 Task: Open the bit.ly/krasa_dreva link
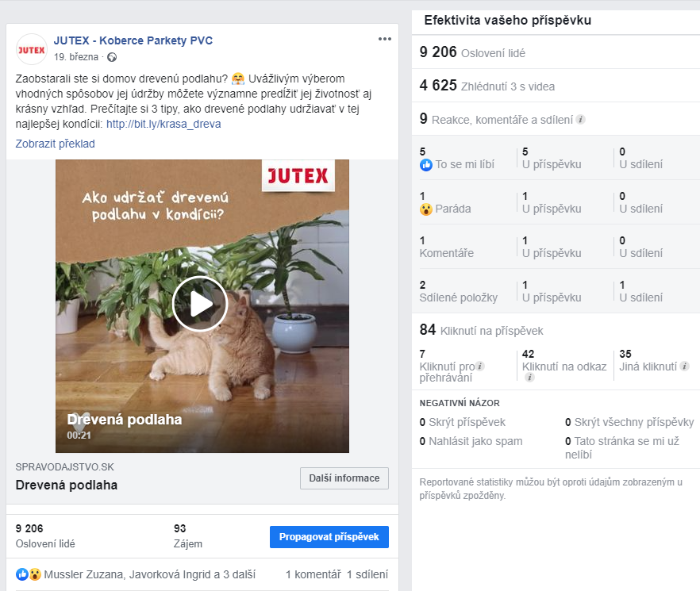pyautogui.click(x=163, y=124)
